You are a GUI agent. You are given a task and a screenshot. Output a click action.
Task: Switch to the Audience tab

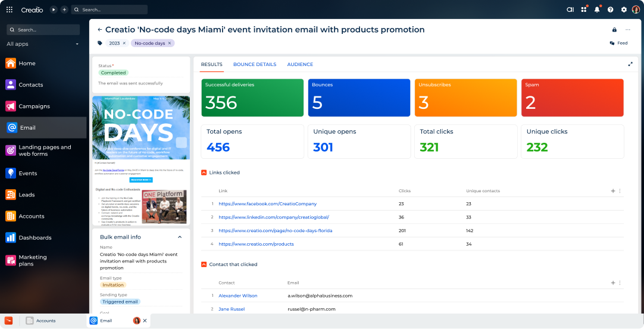coord(300,64)
